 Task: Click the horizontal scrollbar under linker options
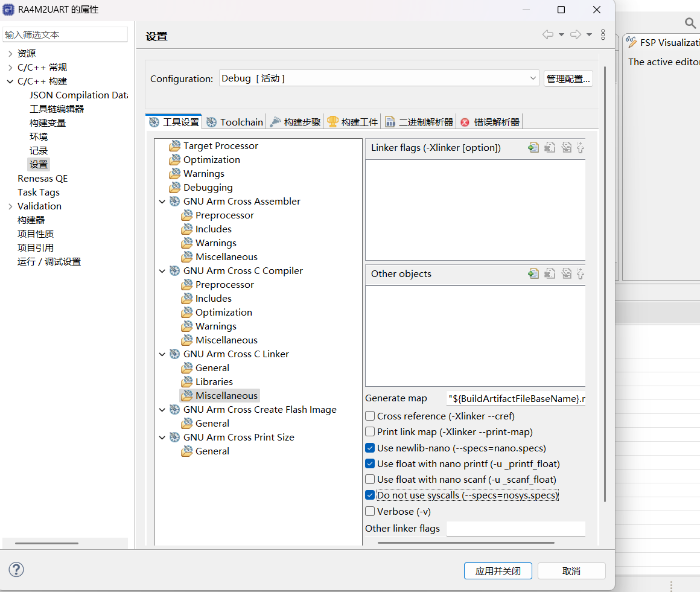[466, 543]
